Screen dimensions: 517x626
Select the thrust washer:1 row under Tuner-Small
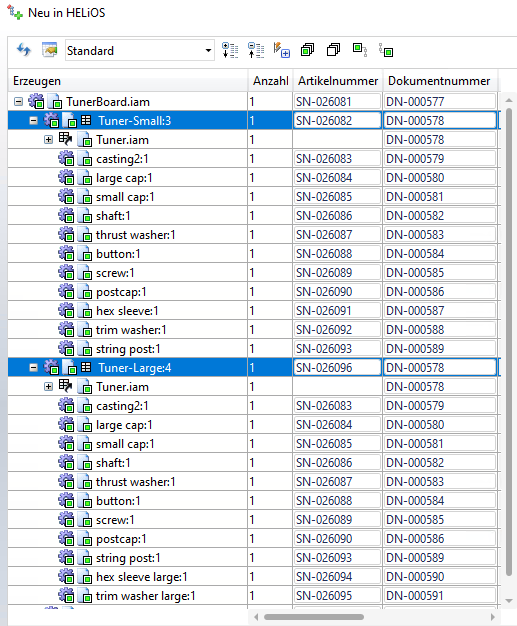(x=252, y=235)
